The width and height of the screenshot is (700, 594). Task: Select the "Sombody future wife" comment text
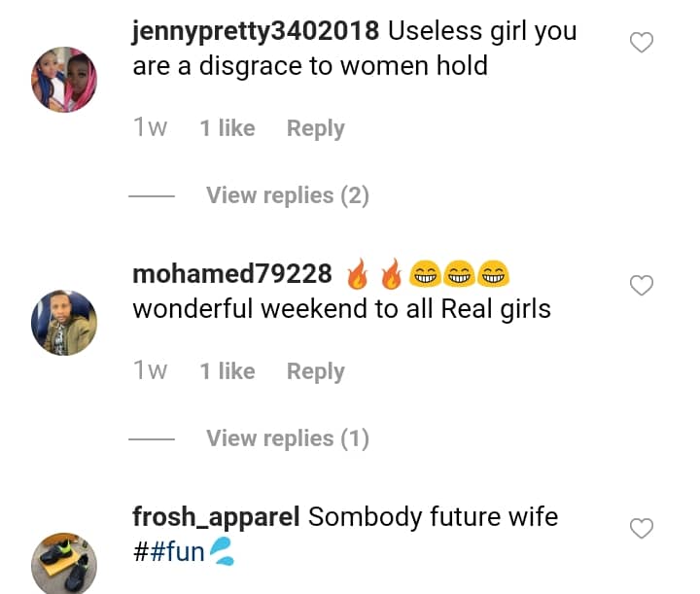click(433, 517)
